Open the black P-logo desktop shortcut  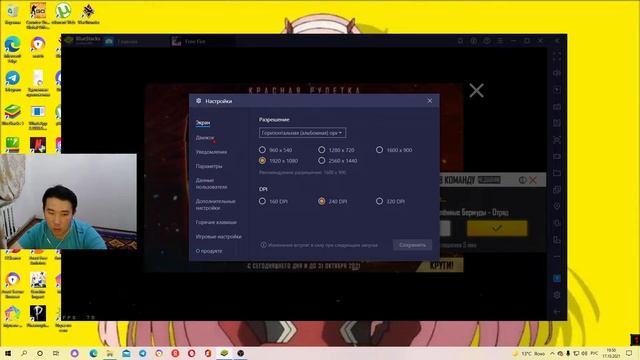(38, 316)
